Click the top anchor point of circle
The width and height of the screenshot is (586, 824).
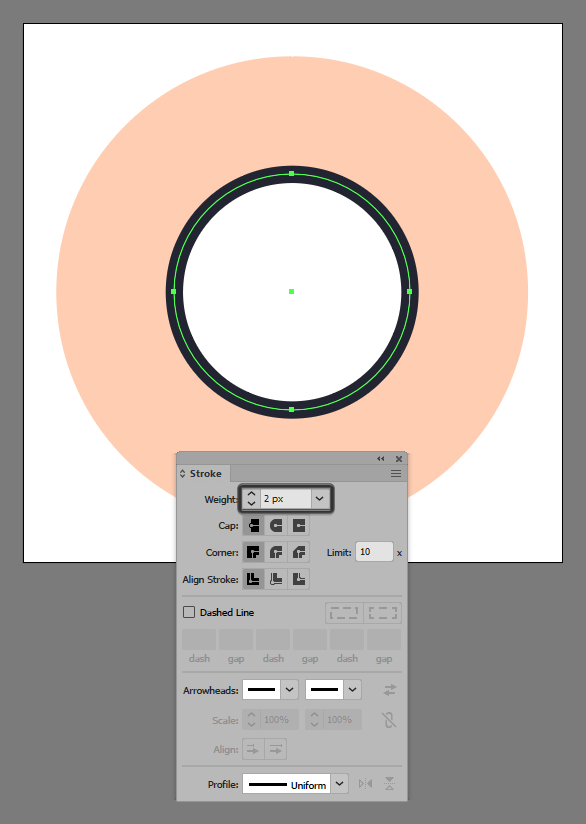point(292,173)
